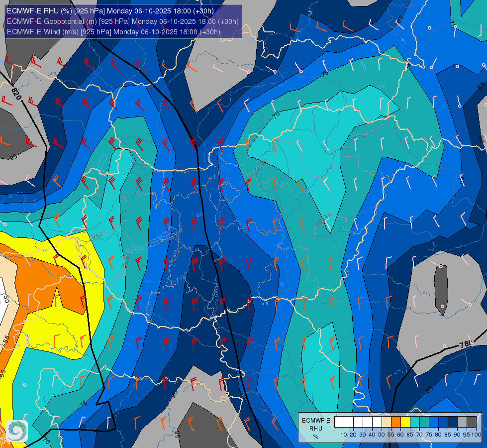Pick the white 40–50 legend swatch
Viewport: 487px width, 448px height.
pyautogui.click(x=377, y=422)
